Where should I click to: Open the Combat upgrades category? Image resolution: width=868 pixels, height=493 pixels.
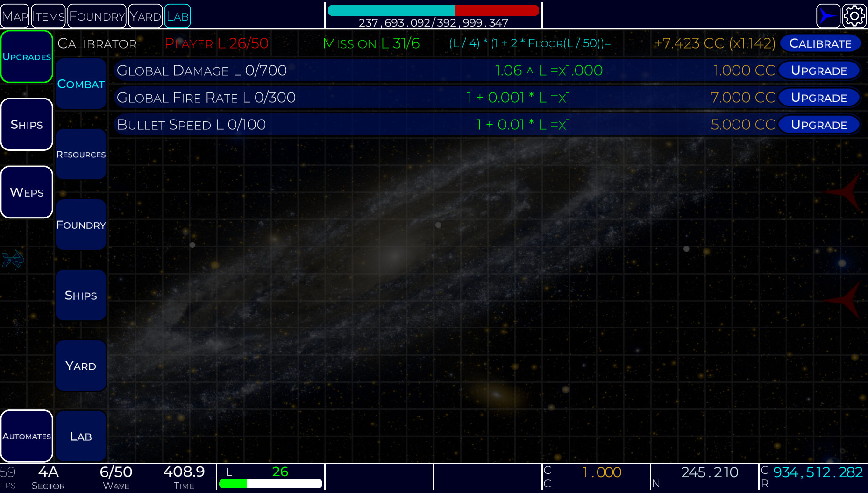pyautogui.click(x=80, y=84)
